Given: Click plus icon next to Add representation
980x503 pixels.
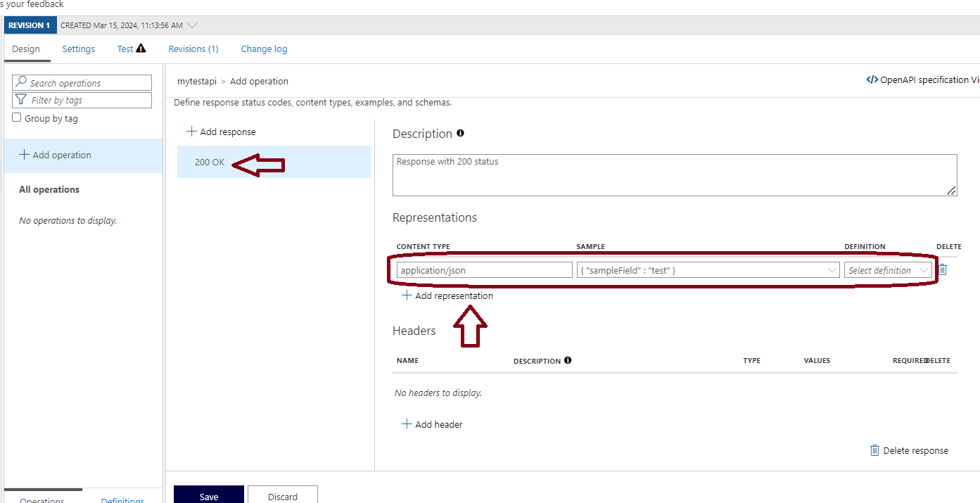Looking at the screenshot, I should click(x=406, y=295).
